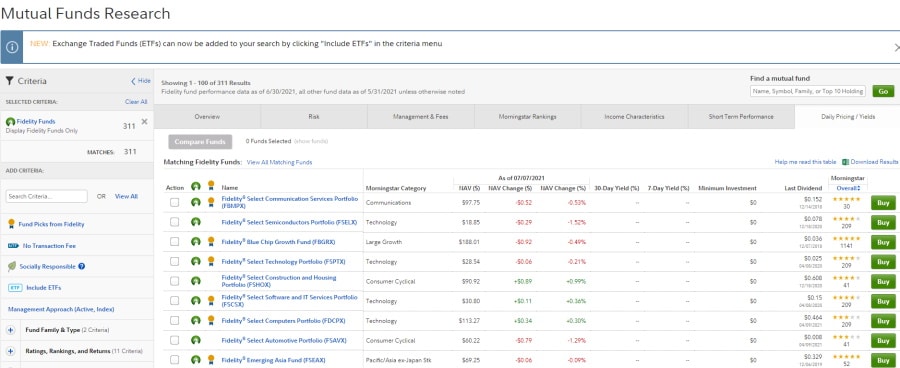Screen dimensions: 900x368
Task: Check the Select Automotive Portfolio checkbox
Action: tap(174, 340)
